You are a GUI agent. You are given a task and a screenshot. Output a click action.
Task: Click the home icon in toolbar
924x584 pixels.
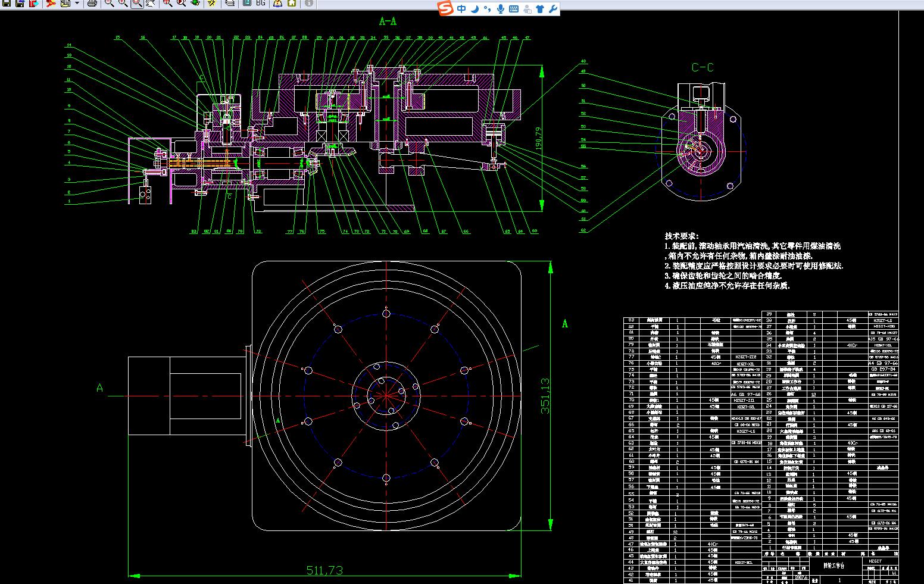coord(292,3)
